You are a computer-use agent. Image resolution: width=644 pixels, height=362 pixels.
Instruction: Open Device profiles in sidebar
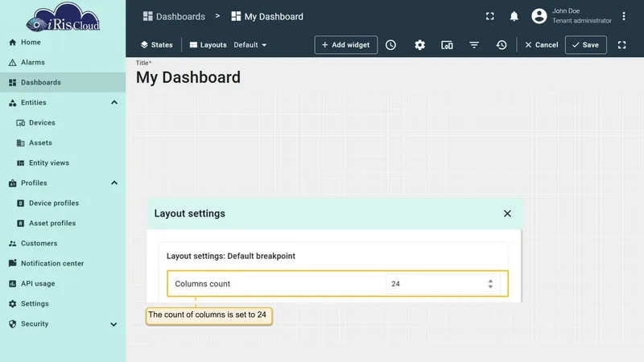(x=63, y=204)
